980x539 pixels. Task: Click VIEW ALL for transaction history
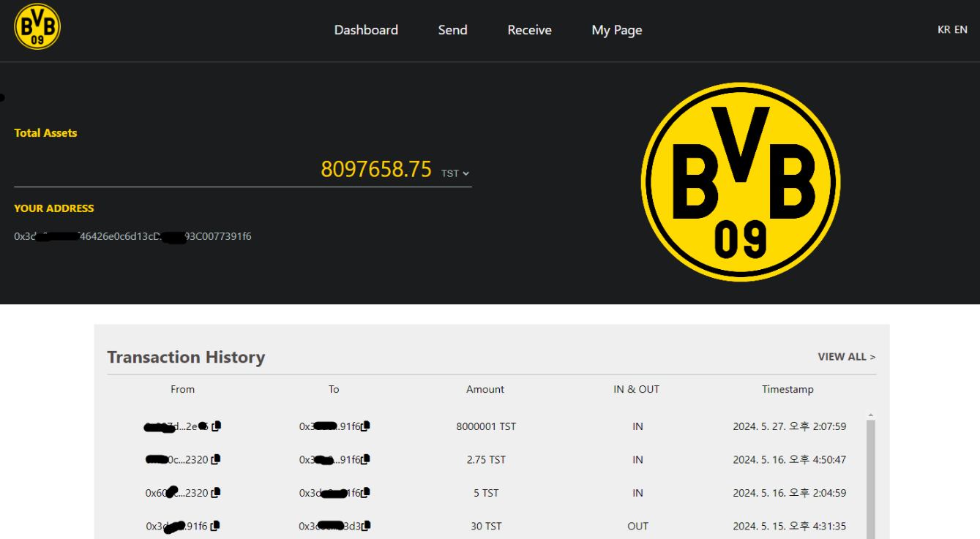[x=847, y=357]
